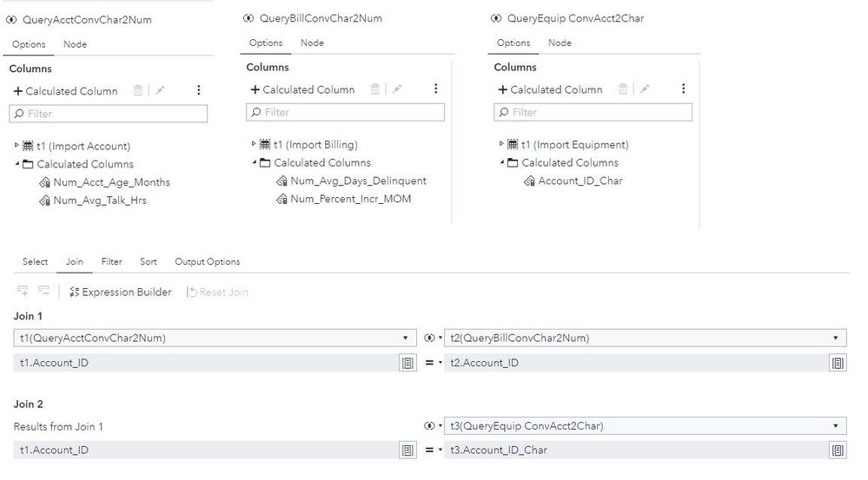
Task: Open column picker for t1.Account_ID in Join 1
Action: click(407, 363)
